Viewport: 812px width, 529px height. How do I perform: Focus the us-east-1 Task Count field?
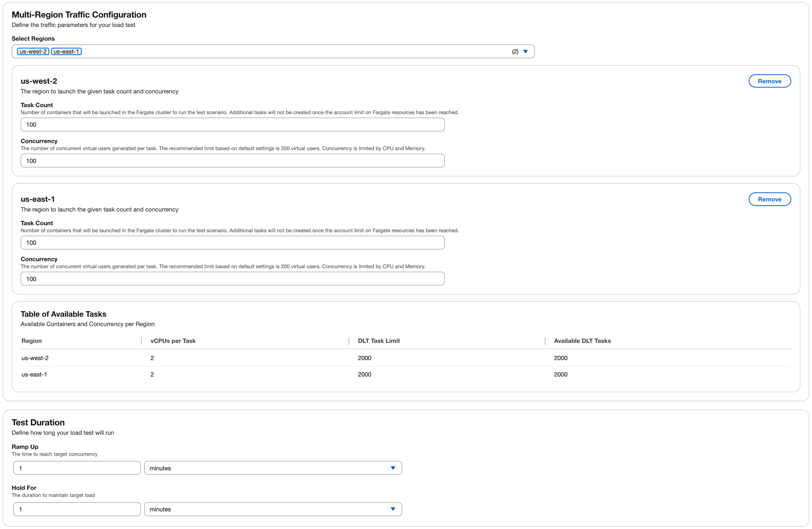[x=233, y=243]
